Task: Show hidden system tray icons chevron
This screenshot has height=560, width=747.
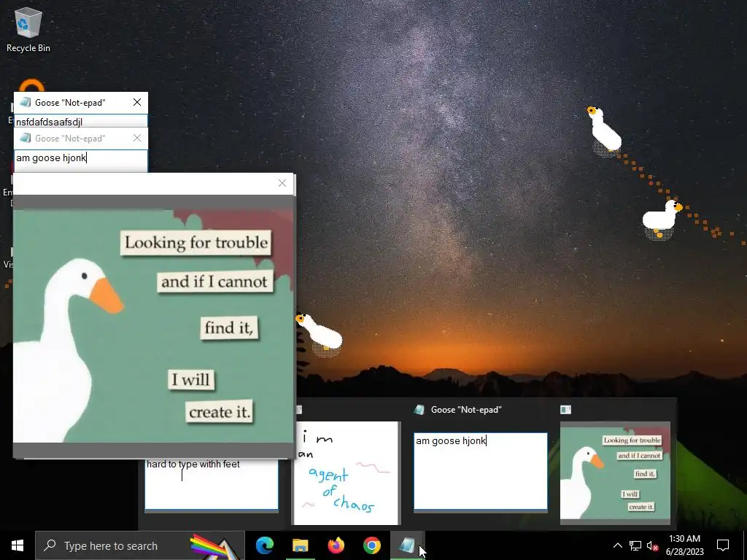Action: coord(617,545)
